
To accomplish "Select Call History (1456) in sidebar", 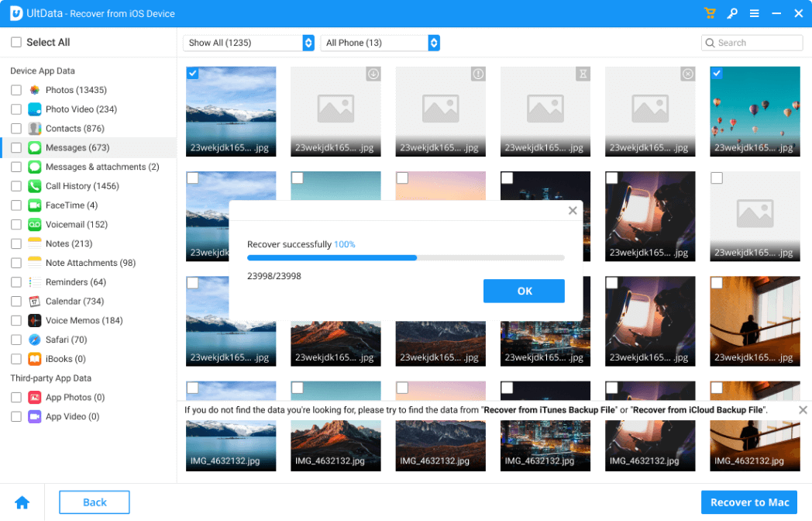I will click(82, 186).
